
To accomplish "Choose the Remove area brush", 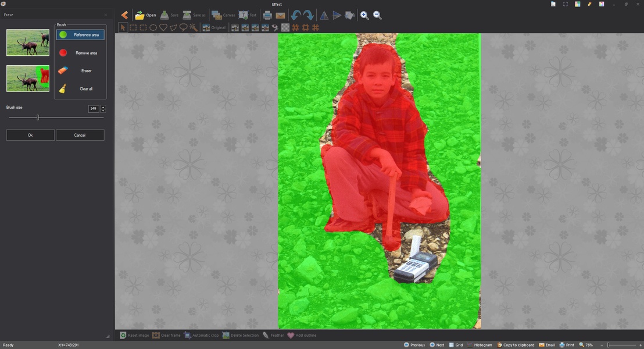I will point(80,53).
